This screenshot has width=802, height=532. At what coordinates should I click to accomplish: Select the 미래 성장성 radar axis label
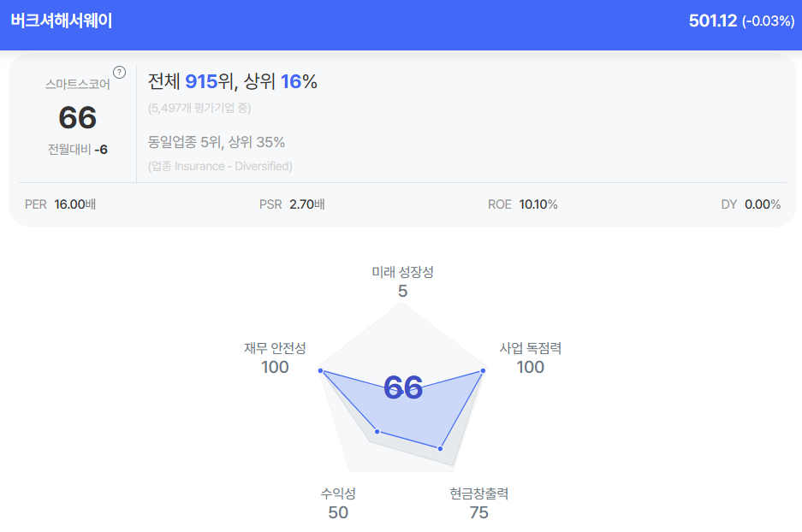click(x=402, y=272)
